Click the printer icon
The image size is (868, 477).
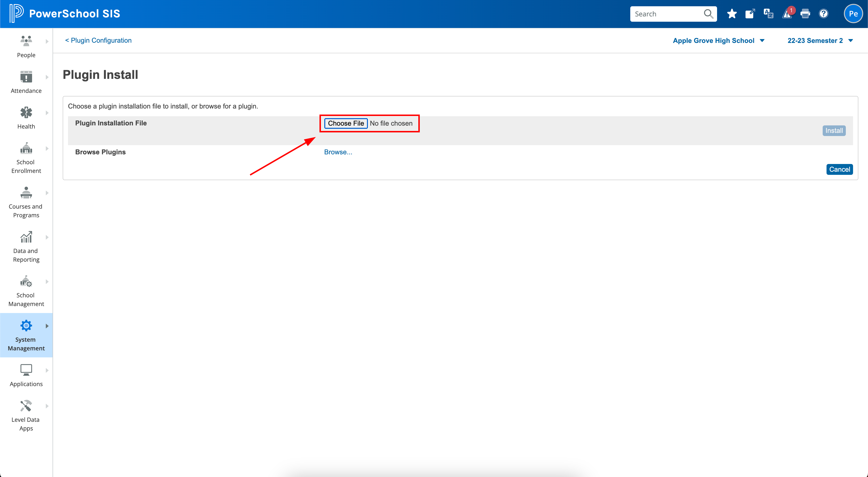pyautogui.click(x=805, y=14)
